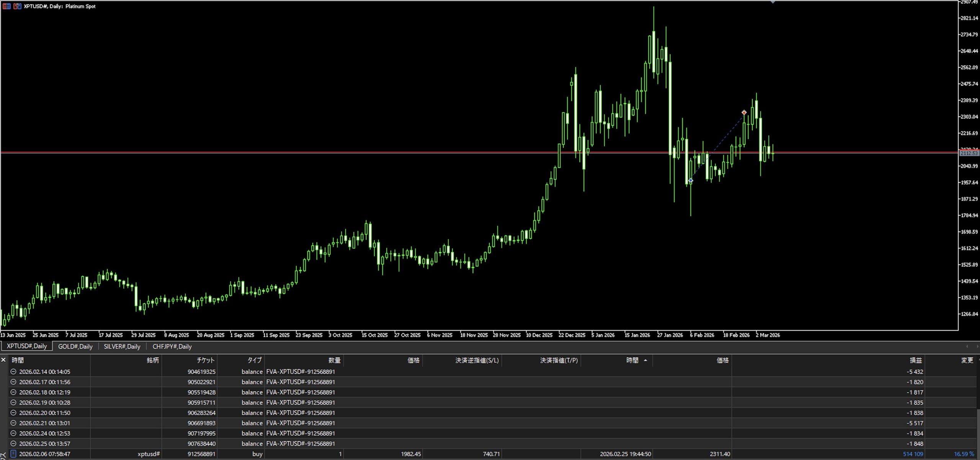Click the タイプ column header
This screenshot has width=980, height=460.
[x=254, y=360]
